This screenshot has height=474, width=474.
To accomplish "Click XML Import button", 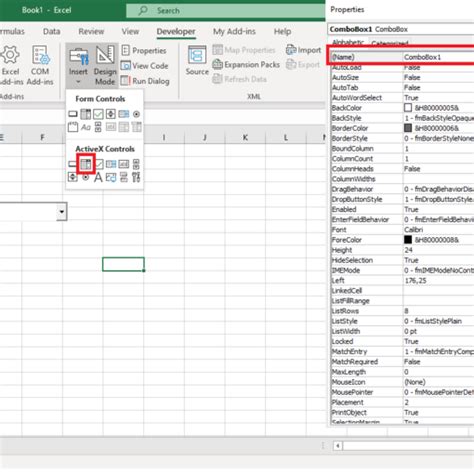I will pos(303,50).
